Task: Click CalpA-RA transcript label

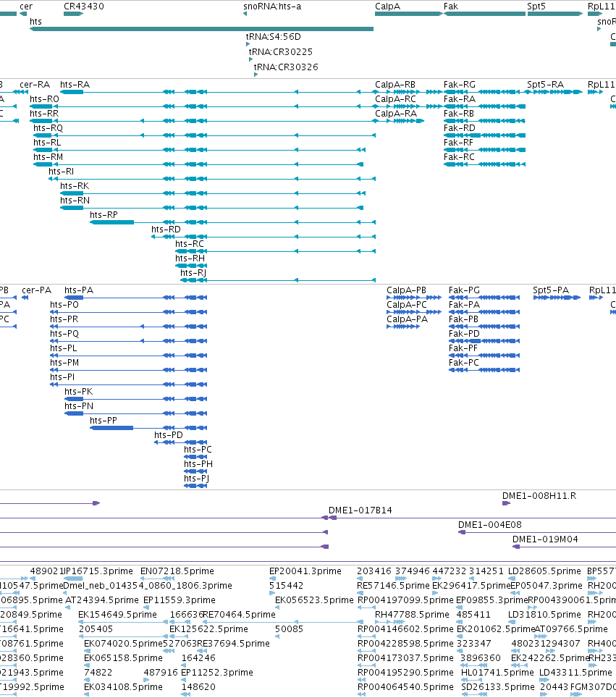Action: [x=396, y=114]
